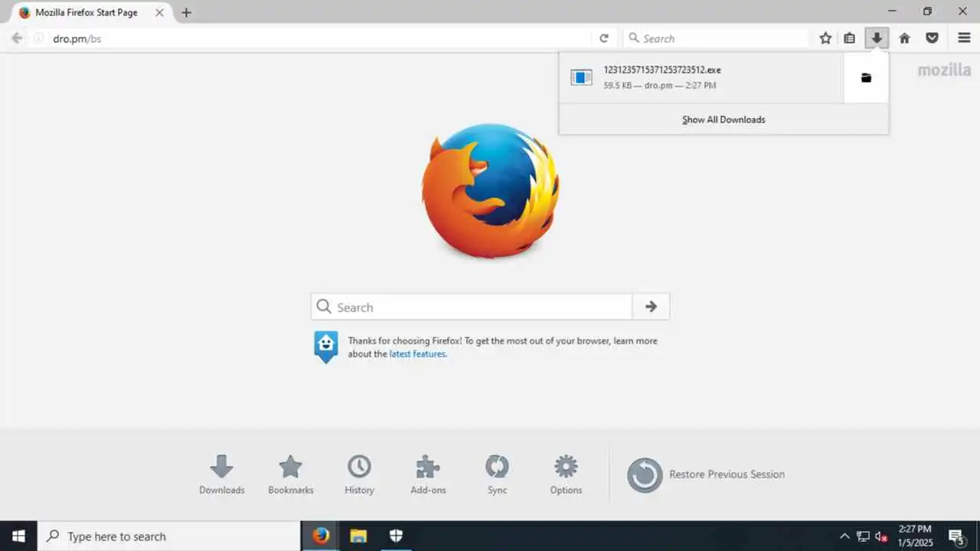Open the muted volume tray icon
980x551 pixels.
tap(881, 536)
